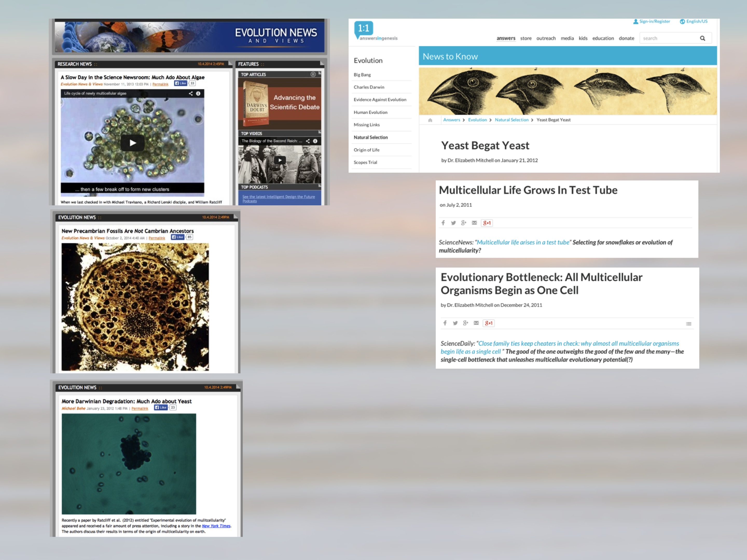Viewport: 747px width, 560px height.
Task: Share Evolutionary Bottleneck article on Google Plus
Action: point(466,323)
